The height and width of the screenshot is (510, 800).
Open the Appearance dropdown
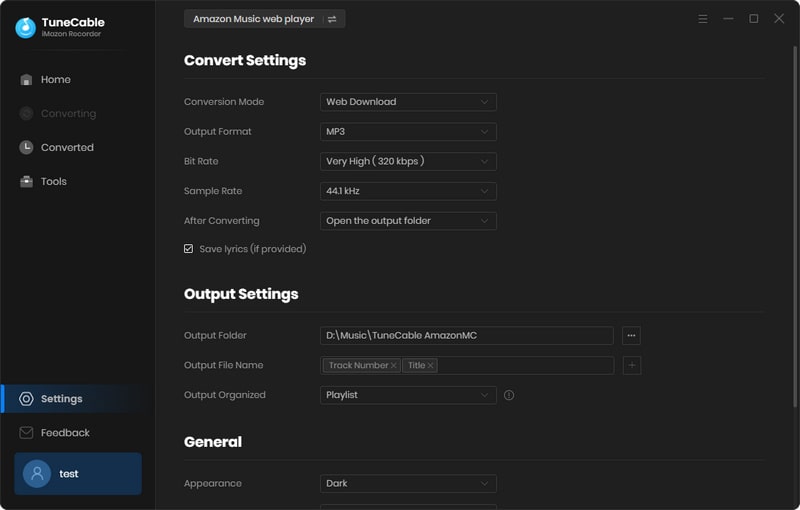coord(408,483)
